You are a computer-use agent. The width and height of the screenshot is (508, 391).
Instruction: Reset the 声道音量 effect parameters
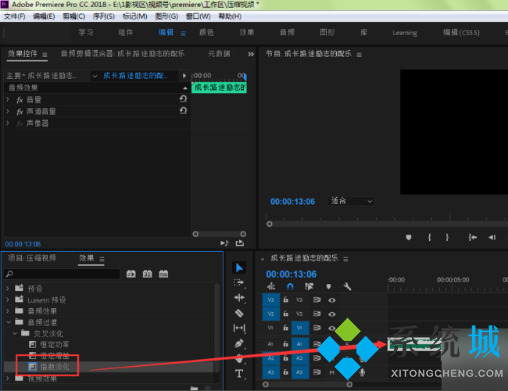click(183, 111)
